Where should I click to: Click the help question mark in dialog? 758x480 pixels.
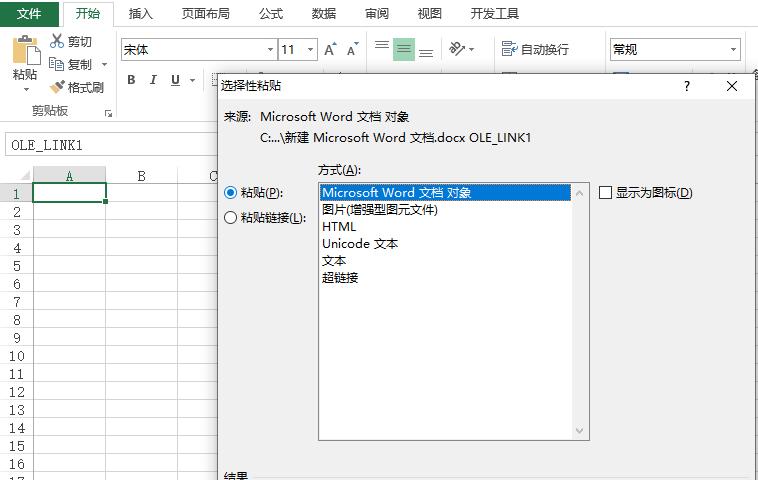[686, 86]
